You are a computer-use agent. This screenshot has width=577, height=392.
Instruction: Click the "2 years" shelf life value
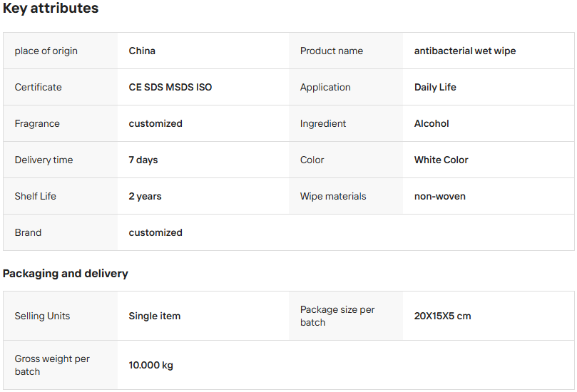[x=145, y=196]
